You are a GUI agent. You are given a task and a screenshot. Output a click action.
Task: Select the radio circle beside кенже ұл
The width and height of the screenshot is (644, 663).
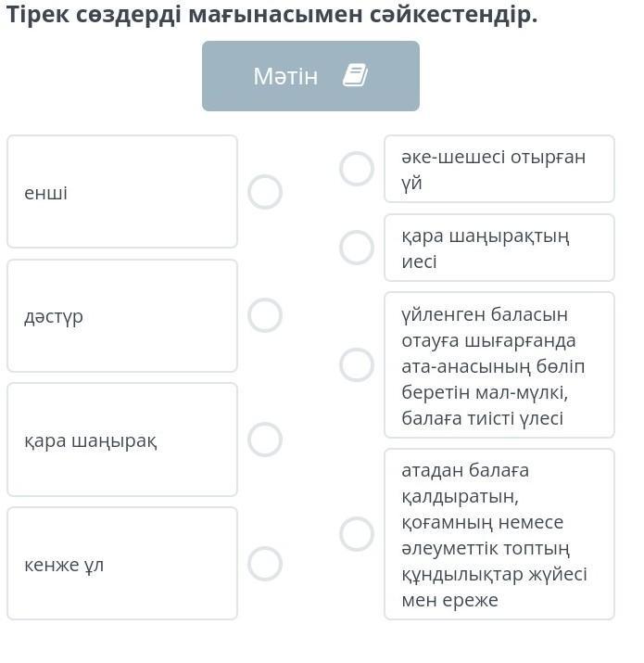pos(265,564)
